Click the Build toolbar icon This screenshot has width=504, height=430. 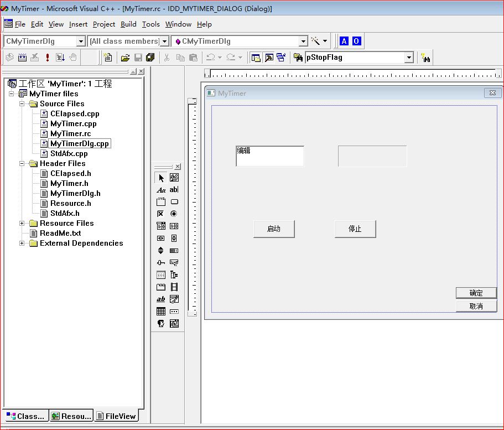tap(22, 58)
